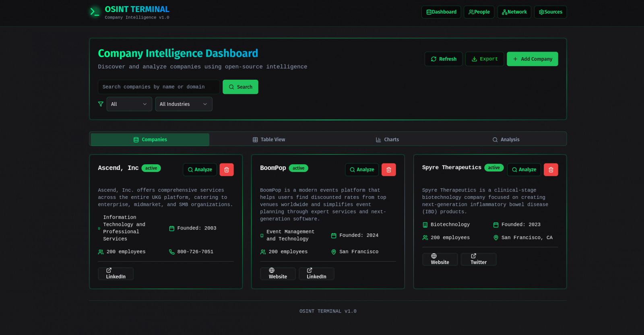Delete the Ascend, Inc company card

[227, 170]
